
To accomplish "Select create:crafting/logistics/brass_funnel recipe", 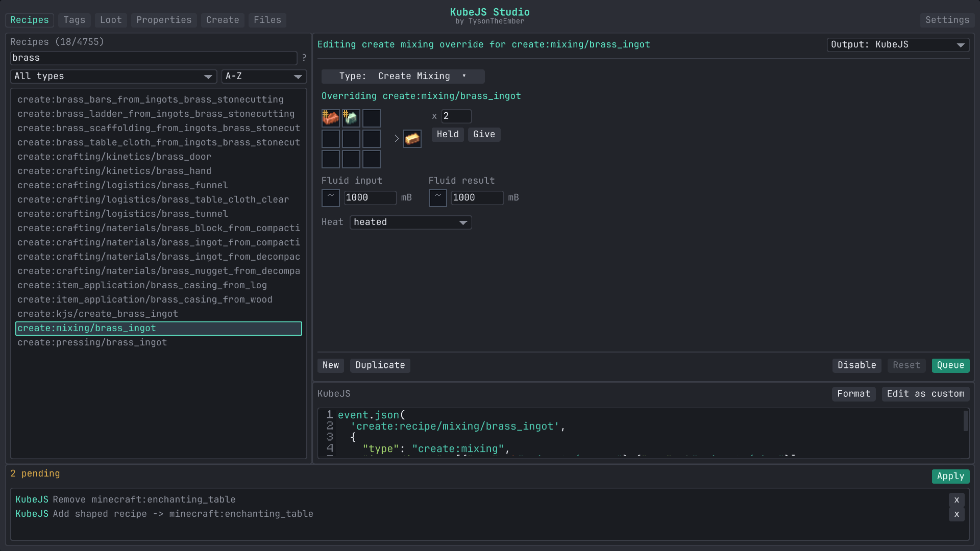I will pyautogui.click(x=159, y=186).
